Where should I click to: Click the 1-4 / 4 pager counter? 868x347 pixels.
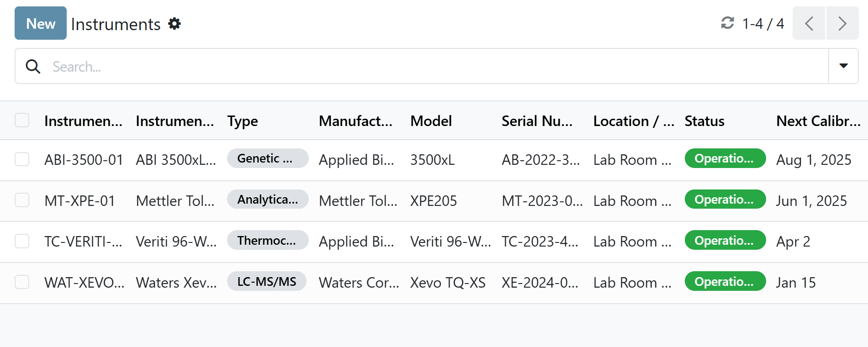click(763, 24)
